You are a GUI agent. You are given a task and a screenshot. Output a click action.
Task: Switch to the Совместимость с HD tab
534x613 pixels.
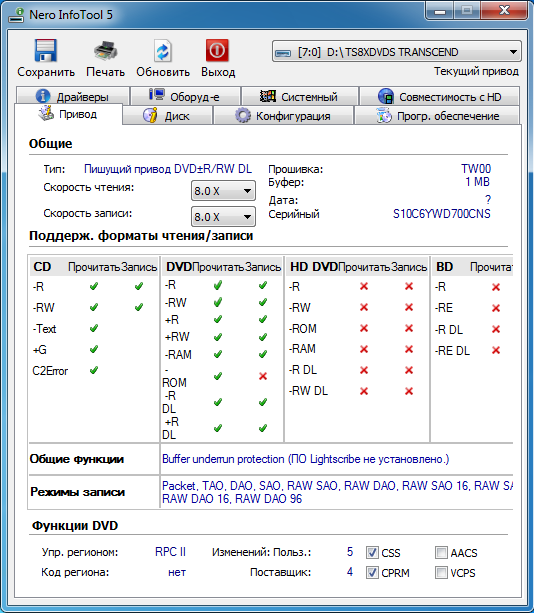click(439, 96)
